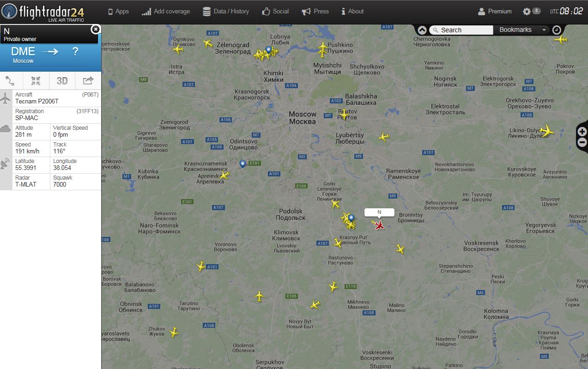The width and height of the screenshot is (588, 369).
Task: Click the share arrow icon
Action: tap(88, 81)
